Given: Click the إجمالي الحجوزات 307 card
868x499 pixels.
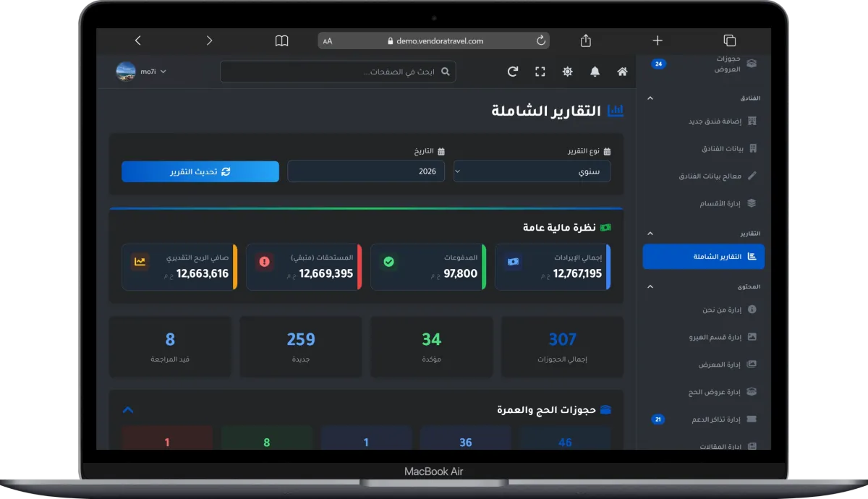Looking at the screenshot, I should tap(562, 346).
